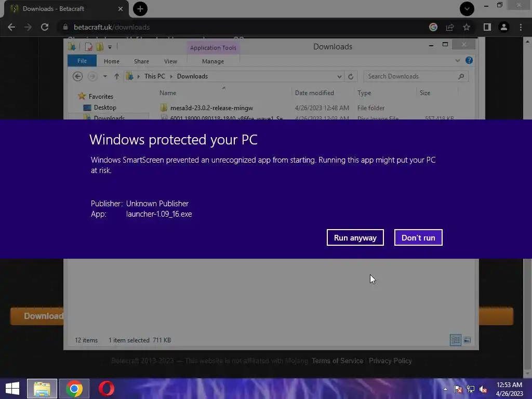
Task: Expand the Explorer ribbon chevron
Action: 457,60
